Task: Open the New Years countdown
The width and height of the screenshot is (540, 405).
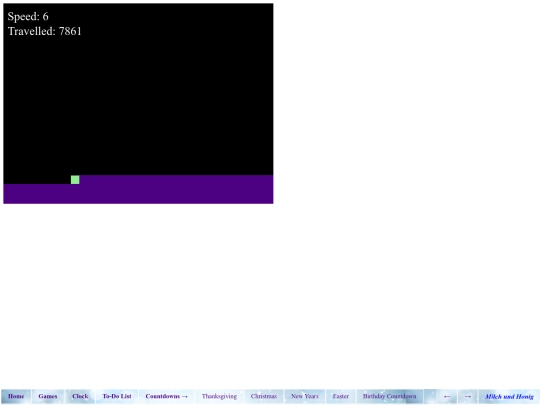Action: click(x=305, y=396)
